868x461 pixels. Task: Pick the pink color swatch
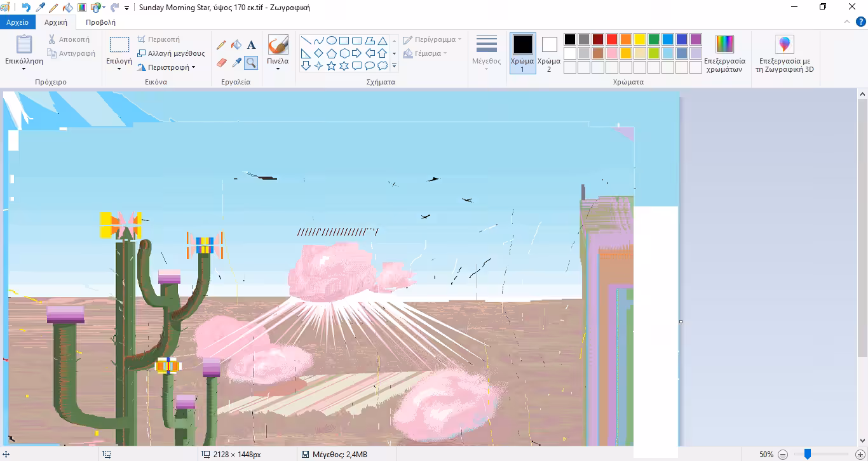click(611, 53)
